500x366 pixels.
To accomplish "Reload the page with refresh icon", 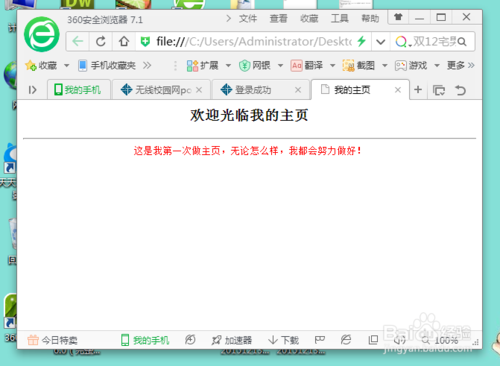I will (x=101, y=42).
